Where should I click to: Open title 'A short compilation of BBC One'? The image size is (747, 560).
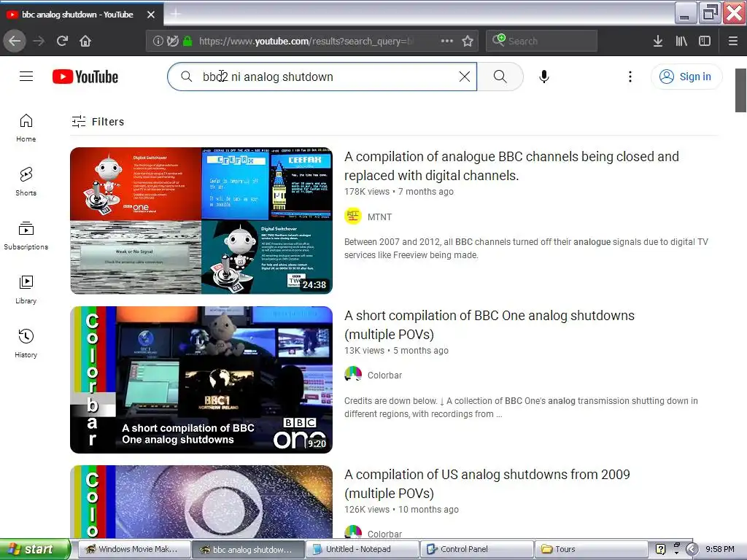click(x=489, y=324)
